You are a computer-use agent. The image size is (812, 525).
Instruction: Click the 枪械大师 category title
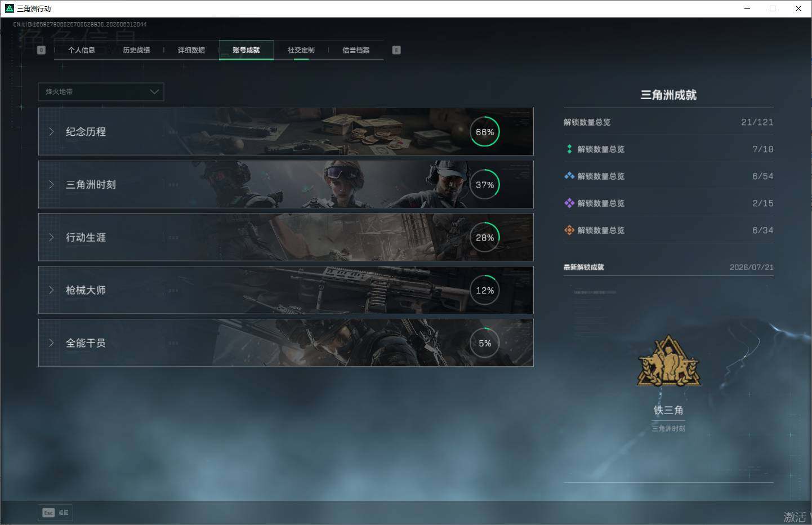coord(86,291)
